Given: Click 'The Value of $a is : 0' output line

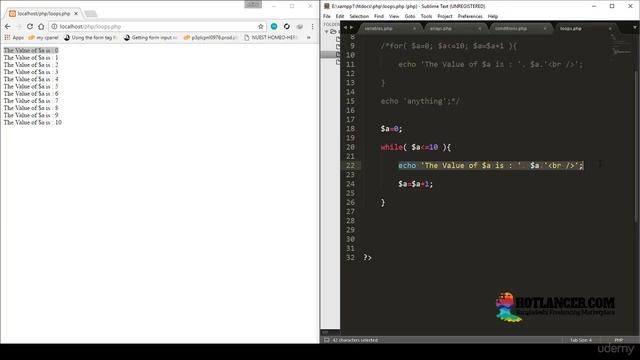Looking at the screenshot, I should point(31,50).
